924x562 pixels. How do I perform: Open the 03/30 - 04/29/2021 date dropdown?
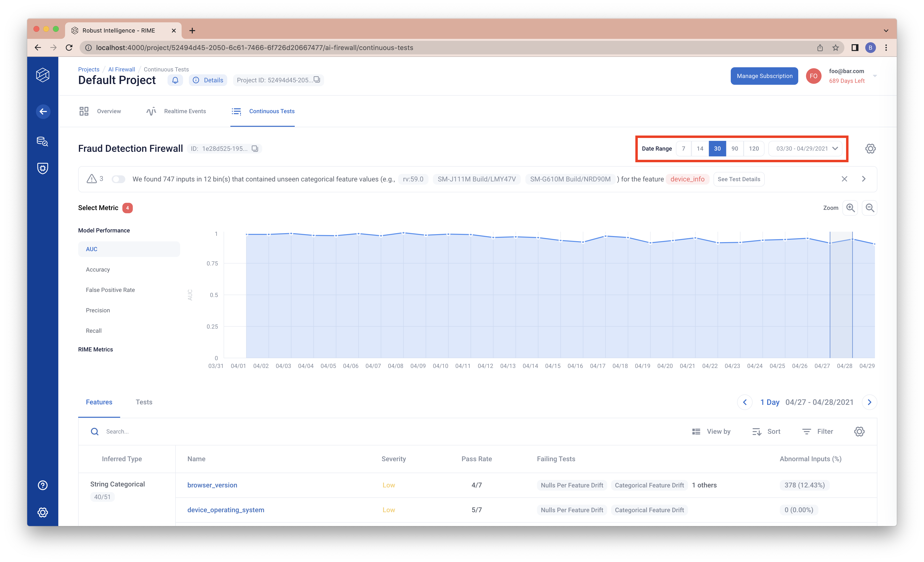pos(805,149)
